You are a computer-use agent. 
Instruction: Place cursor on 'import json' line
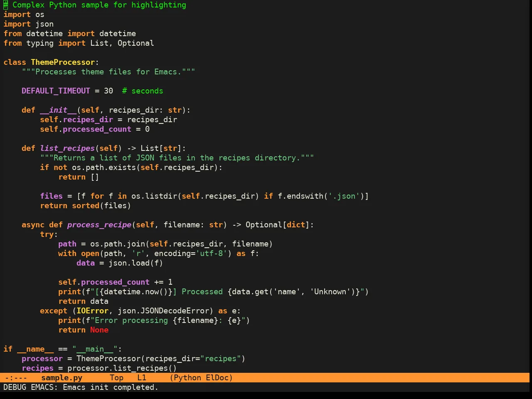[x=29, y=24]
